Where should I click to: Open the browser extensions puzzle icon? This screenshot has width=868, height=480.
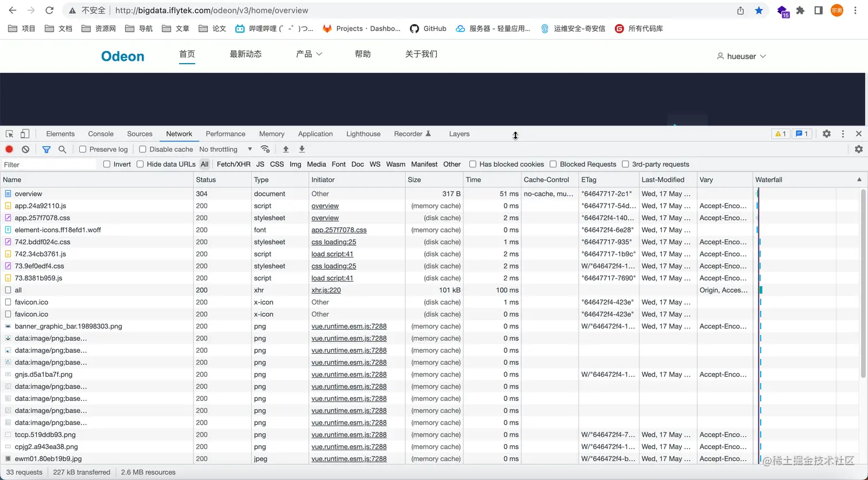click(800, 10)
